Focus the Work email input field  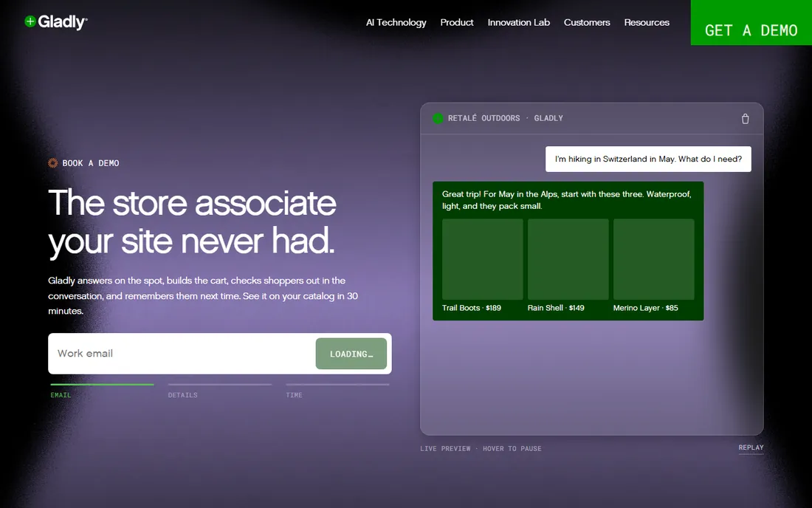point(182,354)
